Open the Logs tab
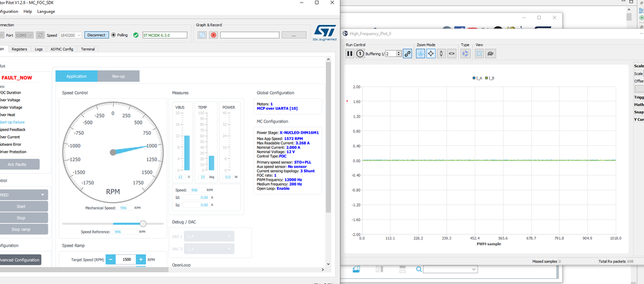The height and width of the screenshot is (284, 644). point(39,49)
